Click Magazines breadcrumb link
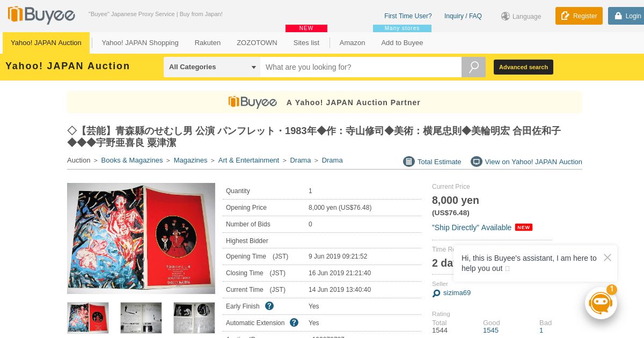Screen dimensions: 644x338 (191, 160)
